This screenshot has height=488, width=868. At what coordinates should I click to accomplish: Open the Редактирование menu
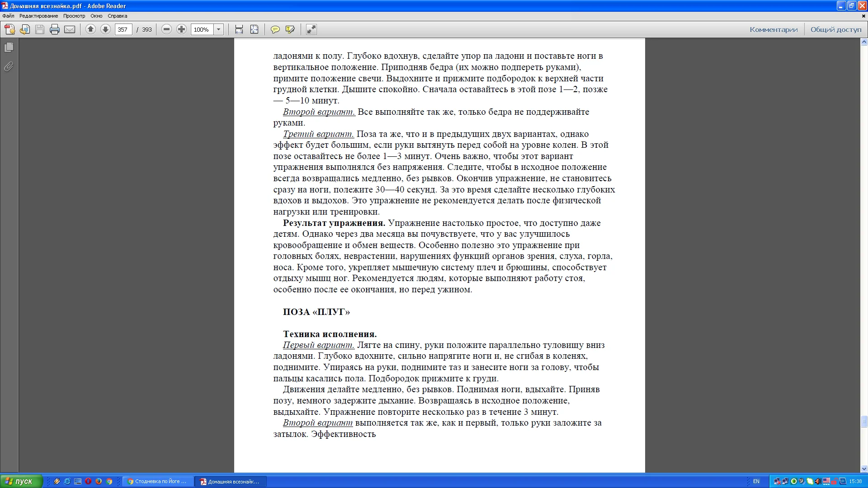tap(38, 16)
